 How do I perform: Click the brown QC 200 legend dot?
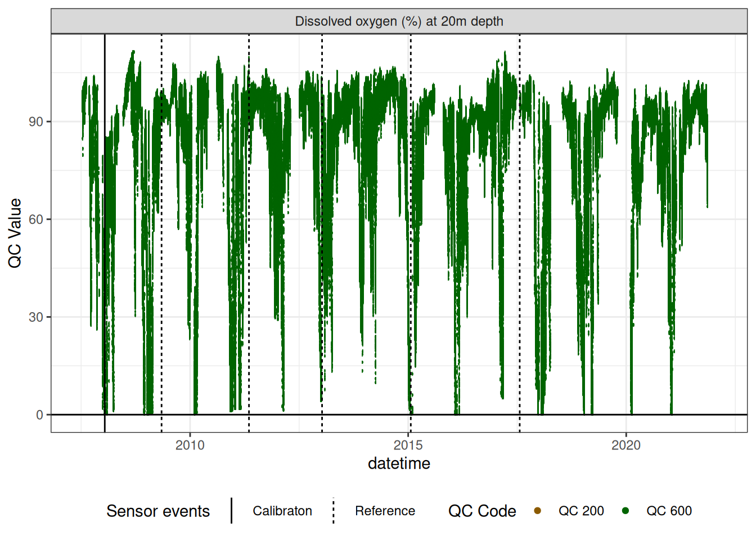pos(537,511)
